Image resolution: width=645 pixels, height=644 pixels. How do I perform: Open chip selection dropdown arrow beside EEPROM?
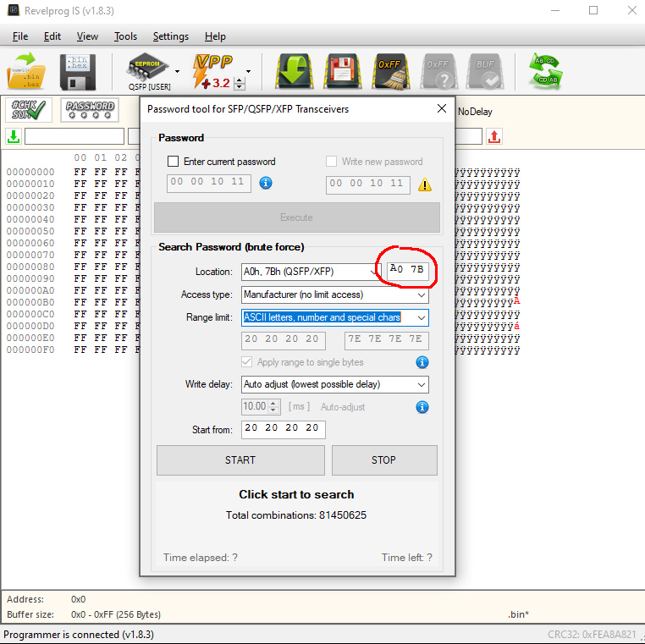177,72
